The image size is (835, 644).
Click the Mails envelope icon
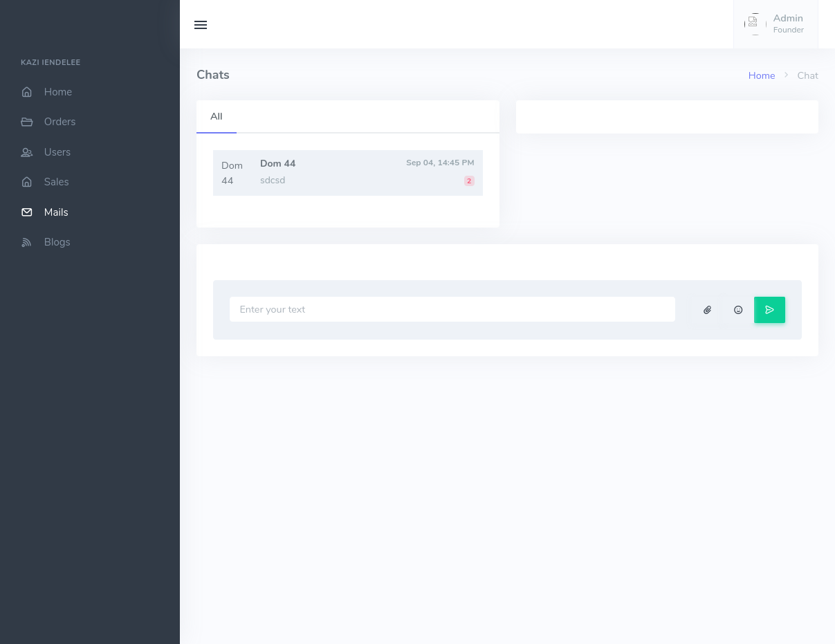pyautogui.click(x=27, y=212)
